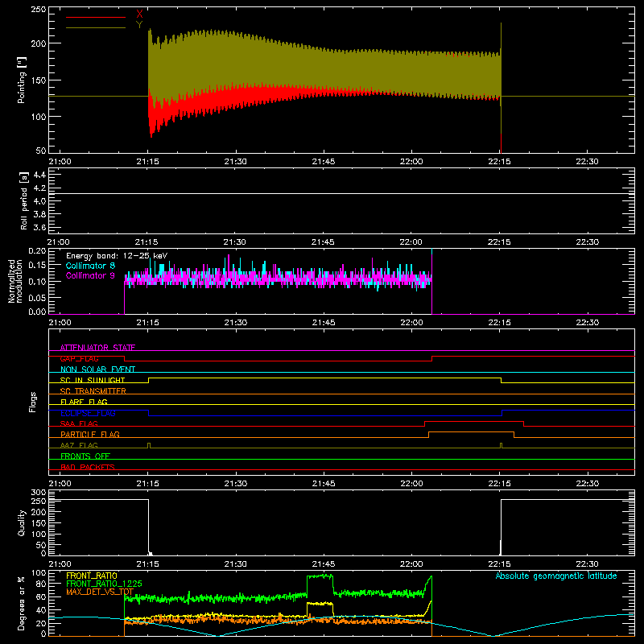Image resolution: width=644 pixels, height=644 pixels.
Task: Click the 'Pointing' vertical axis title
Action: click(22, 80)
